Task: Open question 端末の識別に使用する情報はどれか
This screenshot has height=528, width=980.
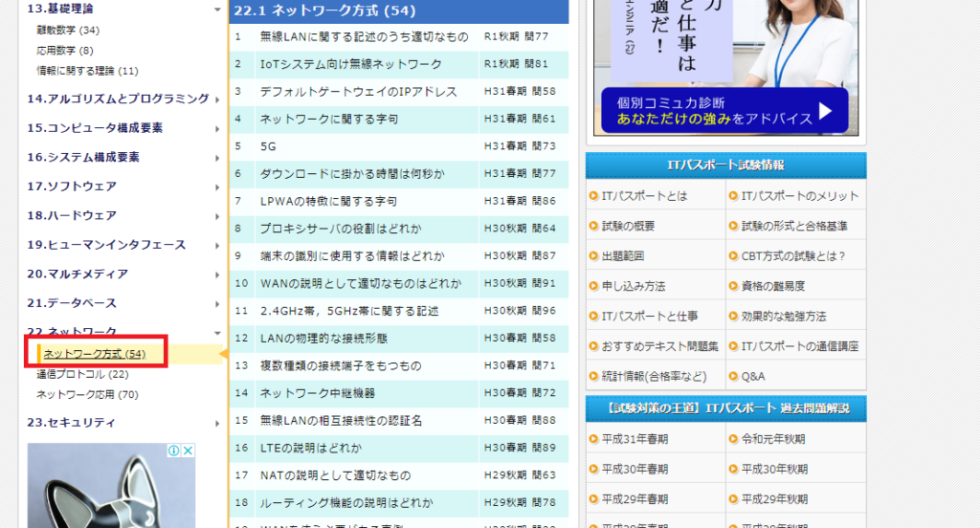Action: click(352, 256)
